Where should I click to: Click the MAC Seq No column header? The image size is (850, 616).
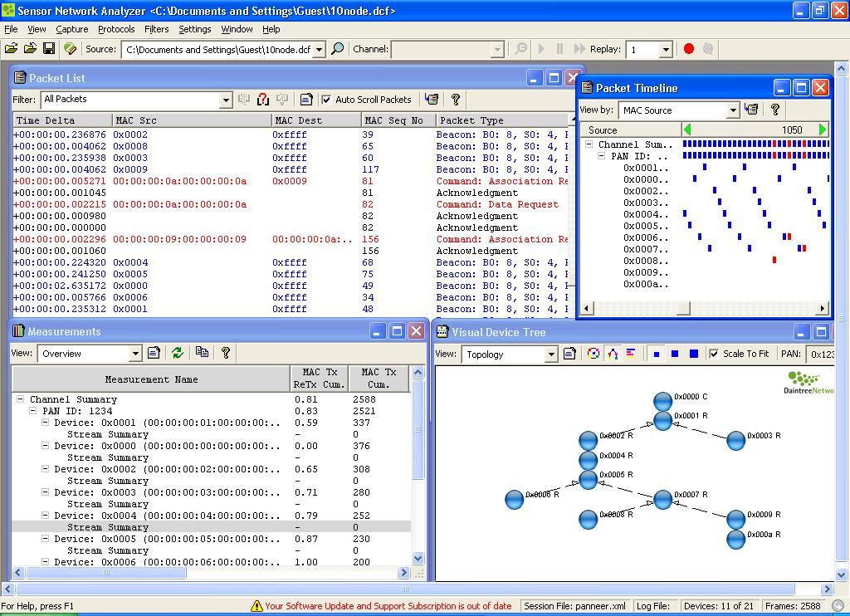(x=393, y=120)
